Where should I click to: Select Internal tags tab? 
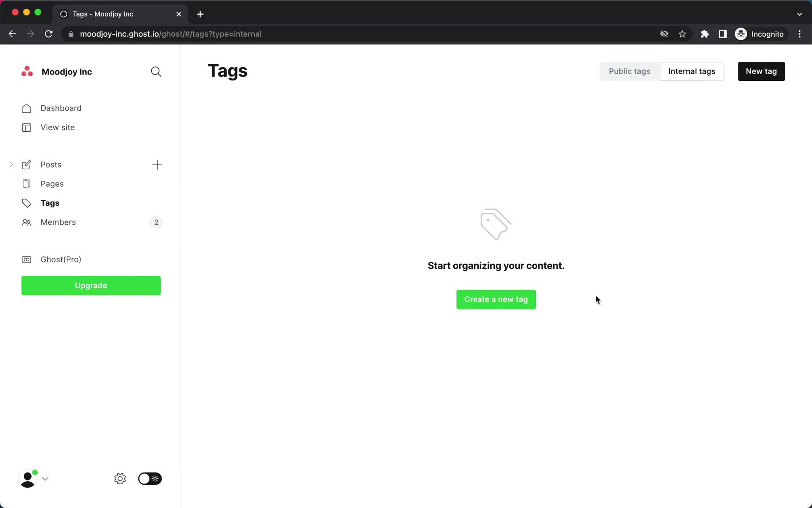click(691, 71)
